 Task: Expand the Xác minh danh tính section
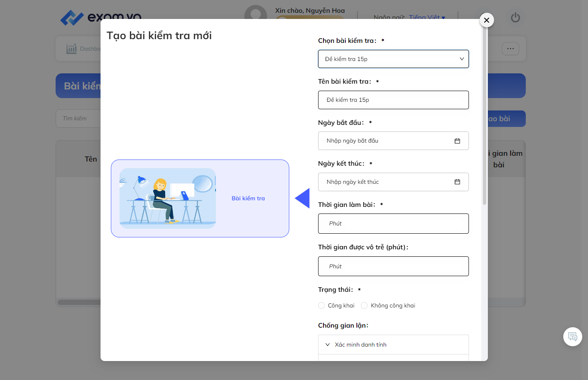394,345
